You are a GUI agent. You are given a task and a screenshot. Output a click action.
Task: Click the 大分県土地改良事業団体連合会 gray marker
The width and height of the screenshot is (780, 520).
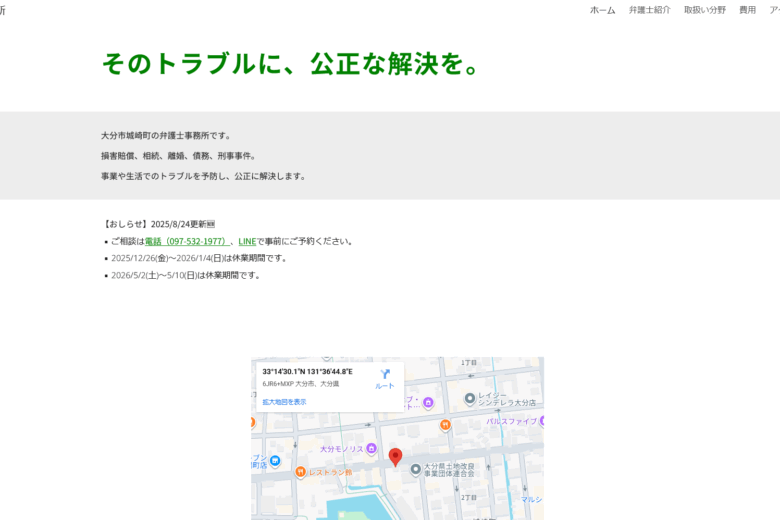(416, 469)
